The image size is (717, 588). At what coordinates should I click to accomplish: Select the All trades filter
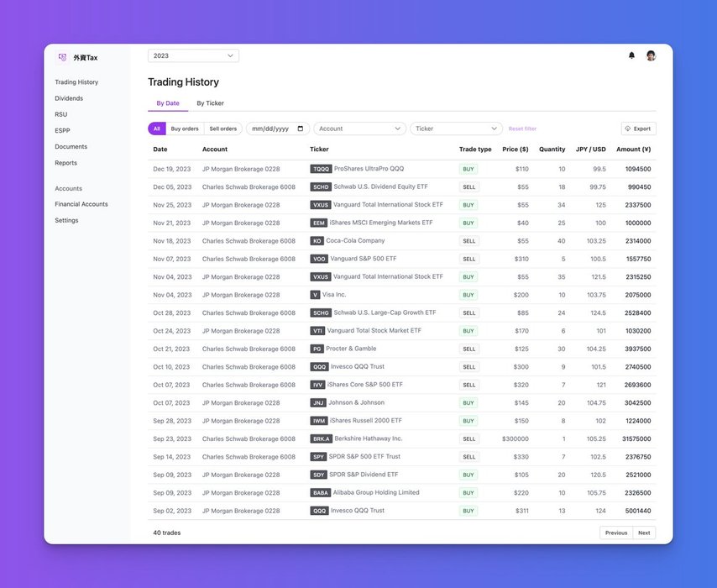157,129
